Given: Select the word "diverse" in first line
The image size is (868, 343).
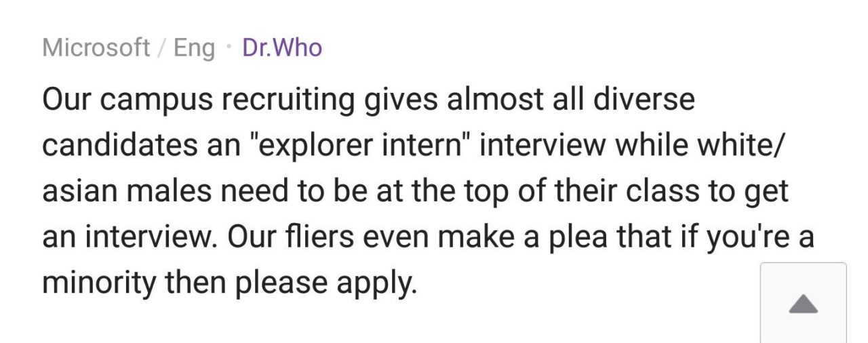Looking at the screenshot, I should point(644,100).
